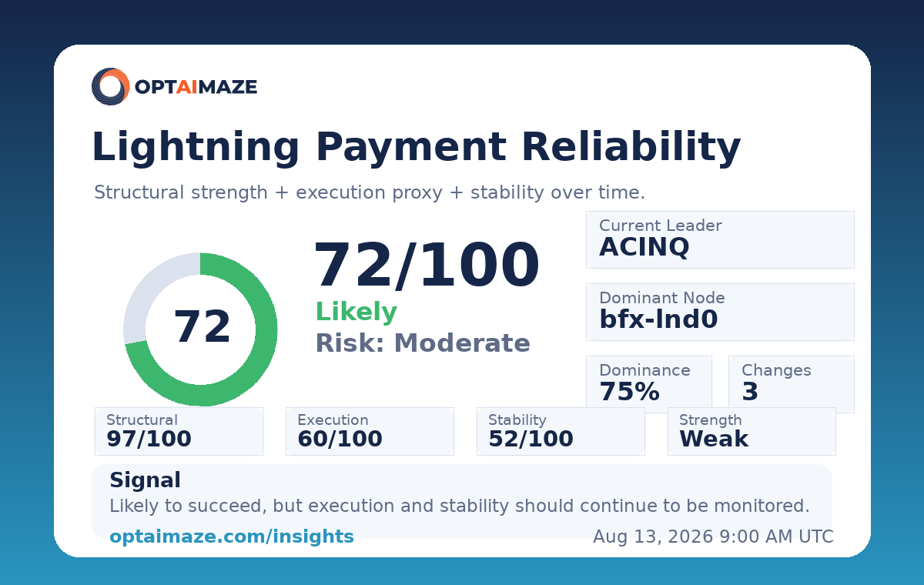The image size is (924, 585).
Task: Select the Stability 52/100 score tile
Action: coord(561,431)
